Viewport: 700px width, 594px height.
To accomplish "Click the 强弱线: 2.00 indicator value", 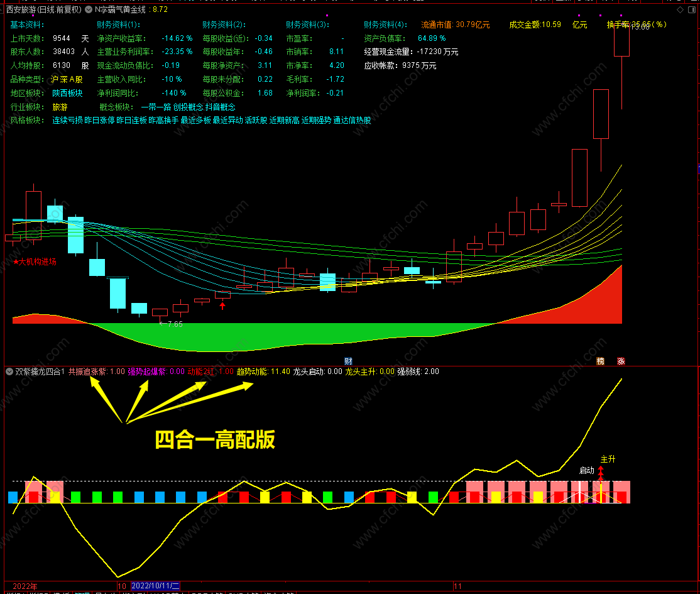I will pyautogui.click(x=418, y=371).
